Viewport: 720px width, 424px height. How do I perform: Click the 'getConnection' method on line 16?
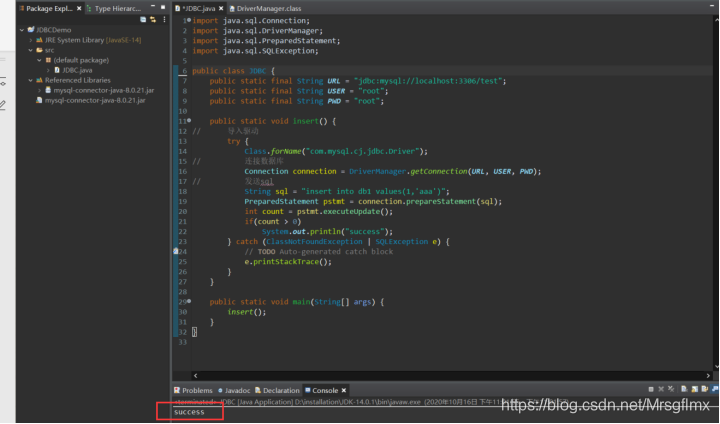439,171
